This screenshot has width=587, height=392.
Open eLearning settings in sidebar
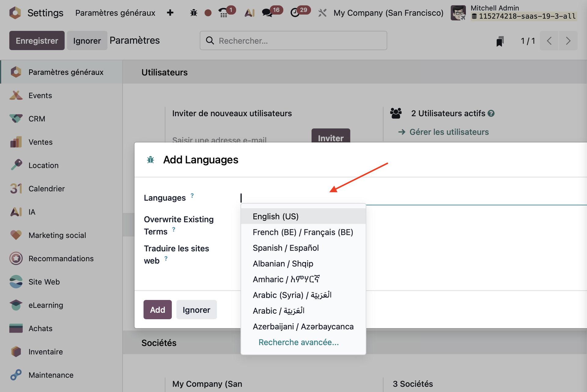[61, 305]
